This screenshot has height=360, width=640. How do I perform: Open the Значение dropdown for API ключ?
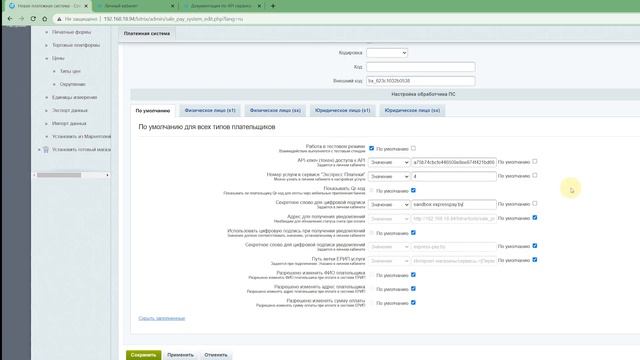(389, 162)
